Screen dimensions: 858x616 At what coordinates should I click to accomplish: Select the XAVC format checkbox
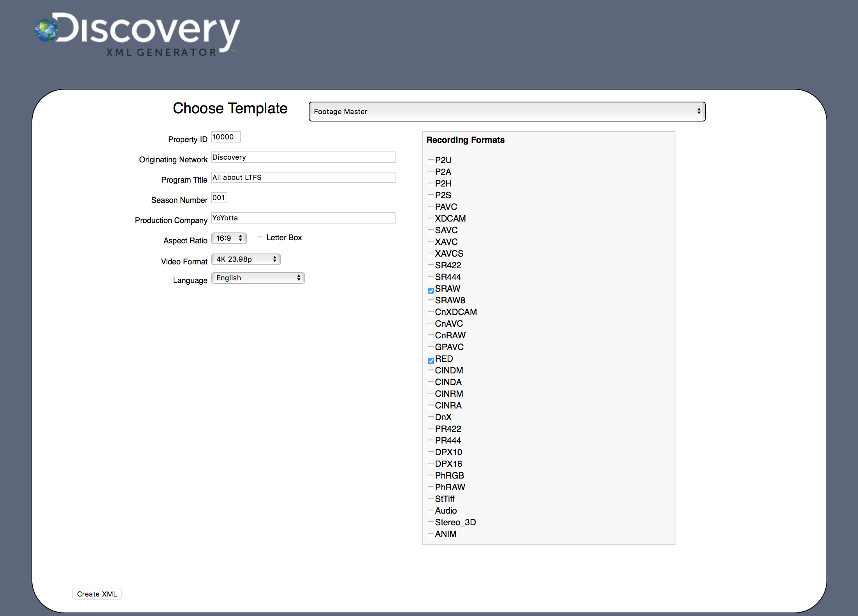click(x=431, y=243)
